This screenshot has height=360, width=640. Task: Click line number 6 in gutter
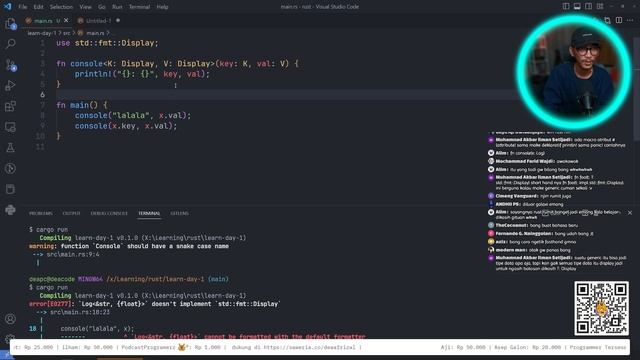[42, 95]
